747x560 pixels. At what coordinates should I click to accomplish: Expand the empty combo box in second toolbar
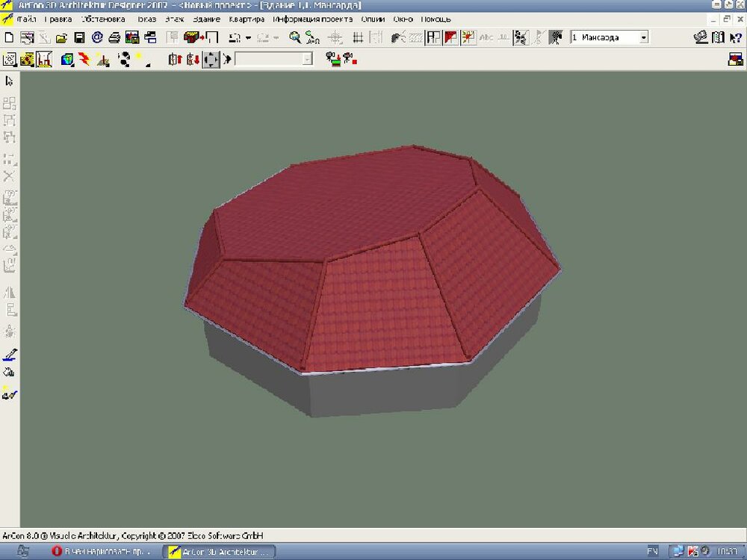[307, 60]
